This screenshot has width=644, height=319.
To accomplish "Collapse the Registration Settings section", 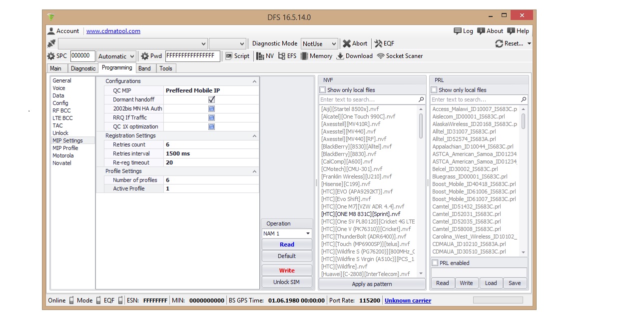I will pyautogui.click(x=254, y=136).
